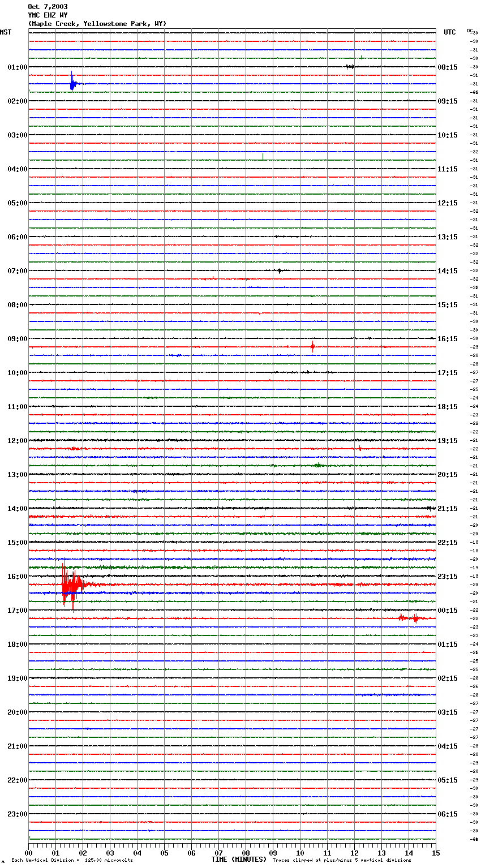481x868 pixels.
Task: Click the '01:00' MST time label
Action: click(18, 67)
